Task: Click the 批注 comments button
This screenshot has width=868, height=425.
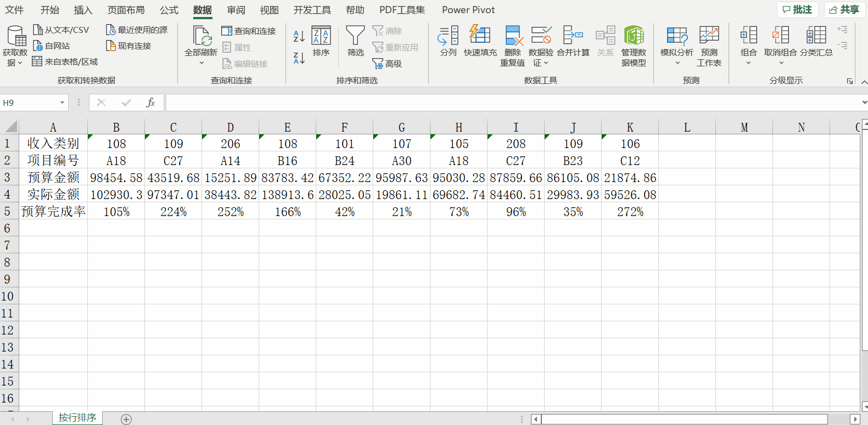Action: (x=797, y=10)
